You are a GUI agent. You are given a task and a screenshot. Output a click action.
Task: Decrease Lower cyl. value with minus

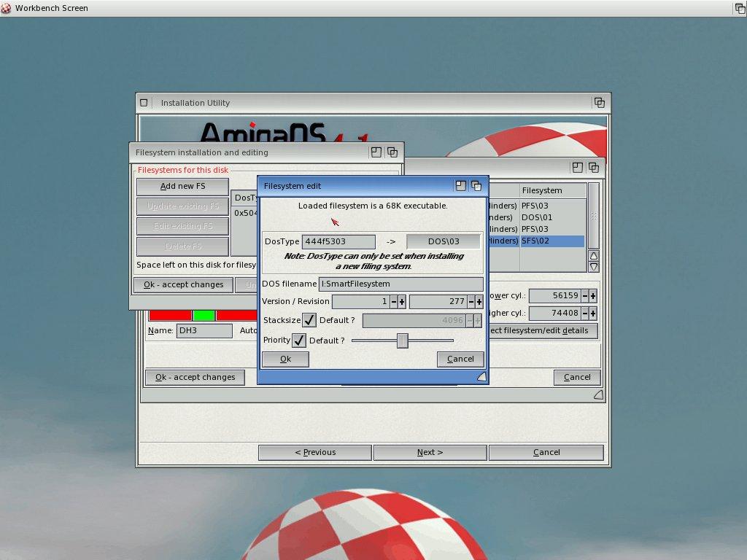(585, 296)
